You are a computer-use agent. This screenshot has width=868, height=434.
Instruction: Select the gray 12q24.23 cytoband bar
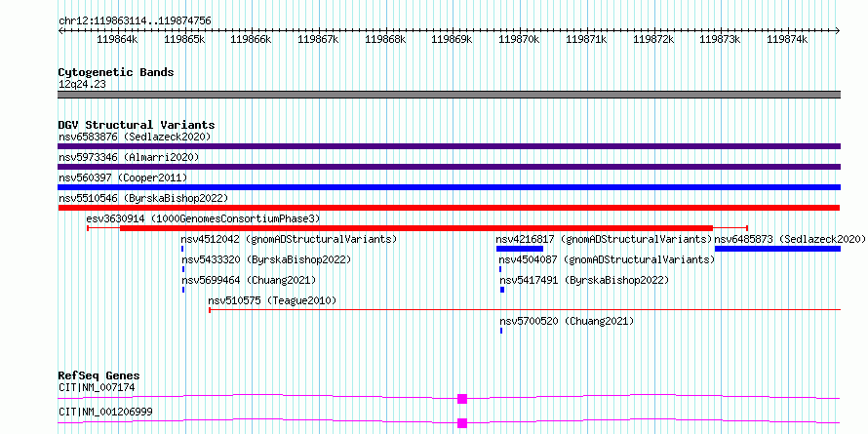coord(449,95)
